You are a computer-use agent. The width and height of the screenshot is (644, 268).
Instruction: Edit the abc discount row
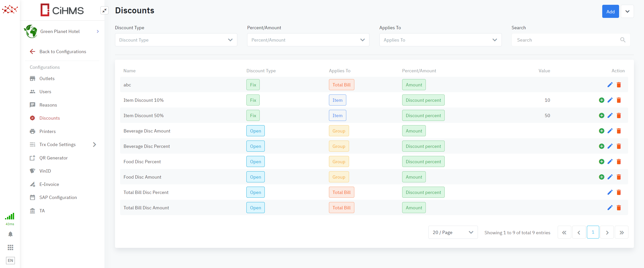coord(610,85)
